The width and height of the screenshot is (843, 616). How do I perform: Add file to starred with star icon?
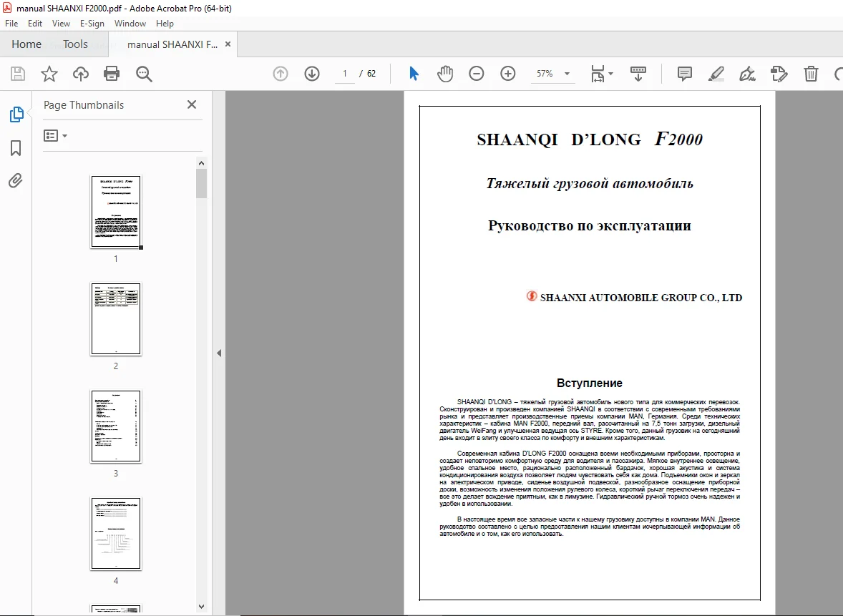[49, 74]
